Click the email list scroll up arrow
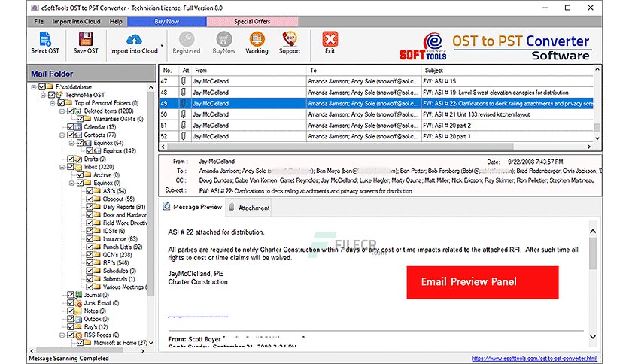 tap(597, 69)
